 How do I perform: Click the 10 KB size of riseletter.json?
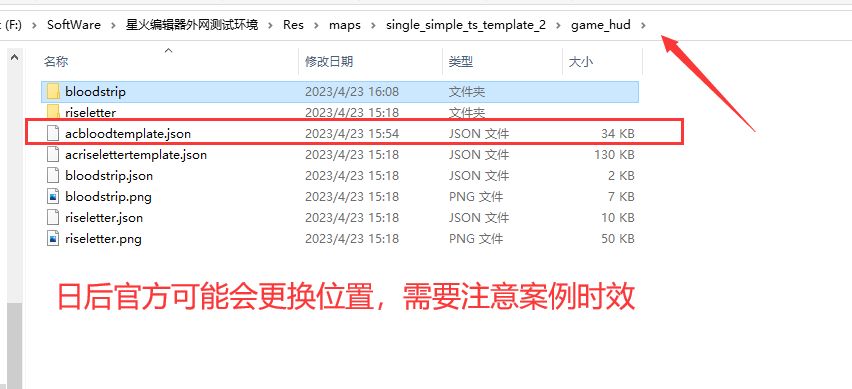(617, 218)
